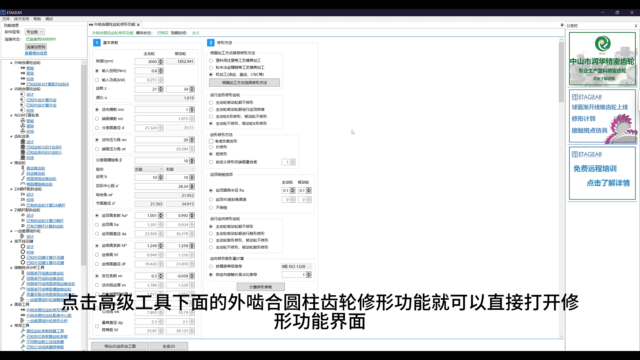Image resolution: width=640 pixels, height=360 pixels.
Task: Click the icon beside 斜齿锥齿轮
Action: pos(23,173)
